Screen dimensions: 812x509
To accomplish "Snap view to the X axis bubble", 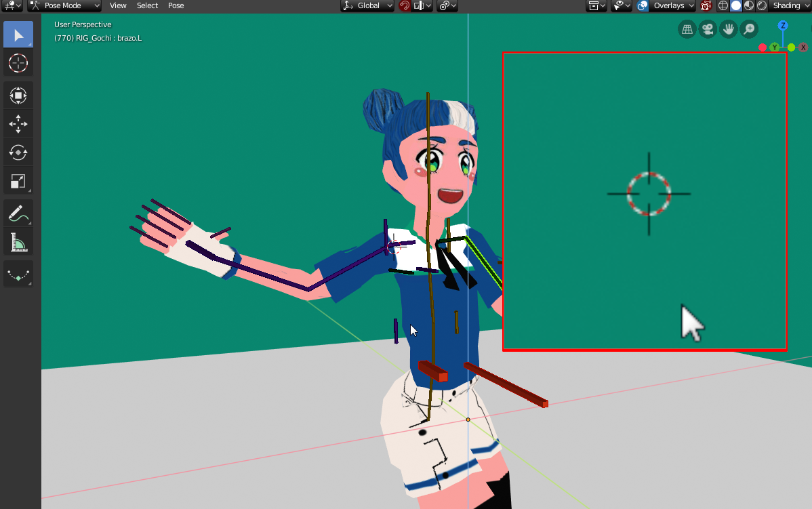I will coord(803,47).
